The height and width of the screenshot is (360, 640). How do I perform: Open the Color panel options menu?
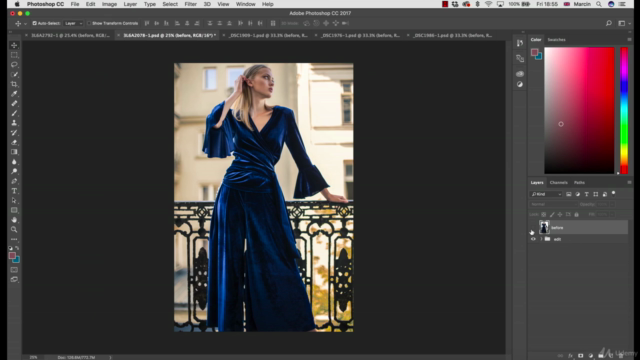[629, 40]
